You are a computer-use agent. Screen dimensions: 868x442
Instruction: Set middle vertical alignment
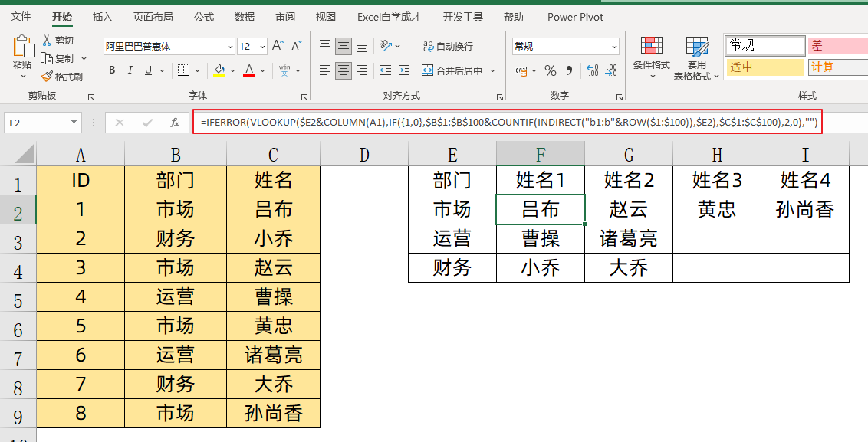[x=344, y=47]
